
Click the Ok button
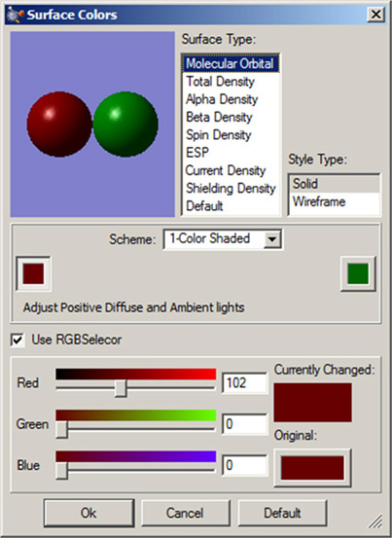pyautogui.click(x=89, y=514)
